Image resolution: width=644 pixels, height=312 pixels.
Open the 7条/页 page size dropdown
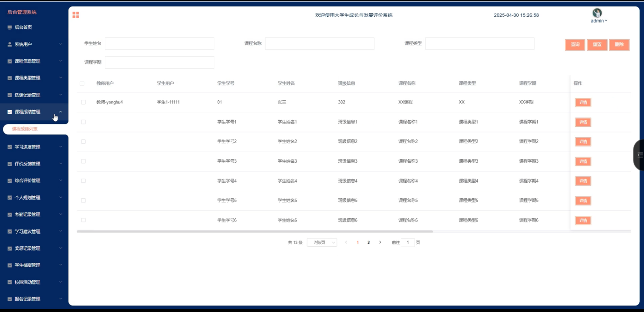click(322, 242)
